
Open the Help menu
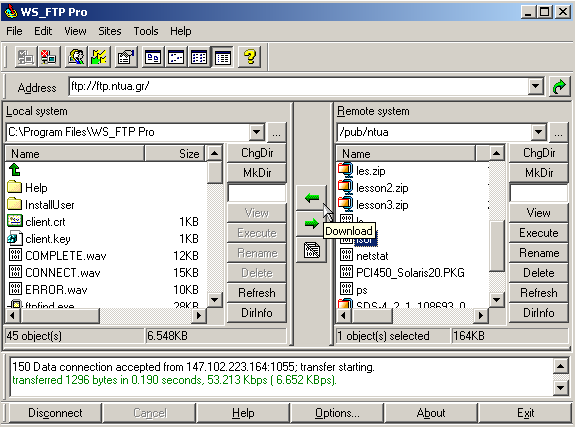180,31
